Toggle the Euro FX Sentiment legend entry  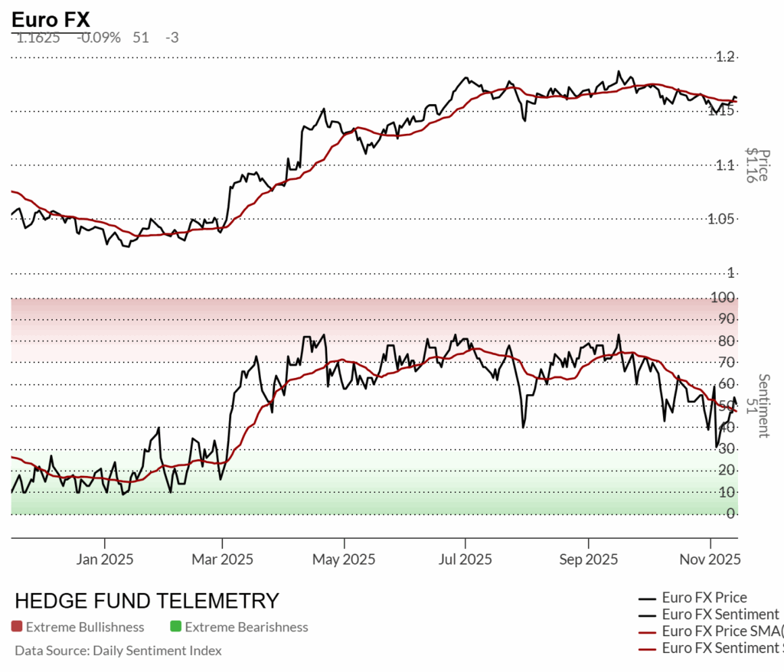click(x=720, y=615)
